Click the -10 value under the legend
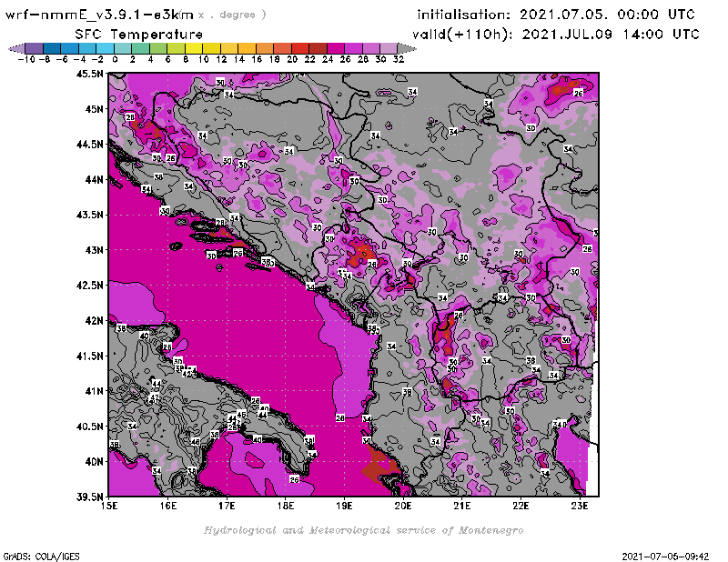The width and height of the screenshot is (728, 562). coord(26,59)
